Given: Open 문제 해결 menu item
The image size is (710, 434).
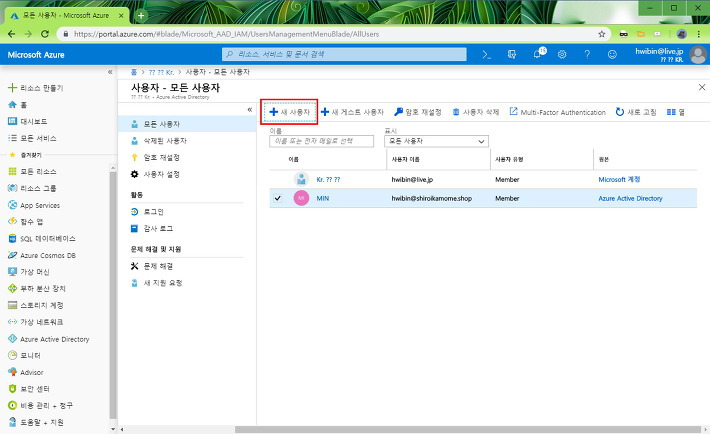Looking at the screenshot, I should pyautogui.click(x=187, y=266).
